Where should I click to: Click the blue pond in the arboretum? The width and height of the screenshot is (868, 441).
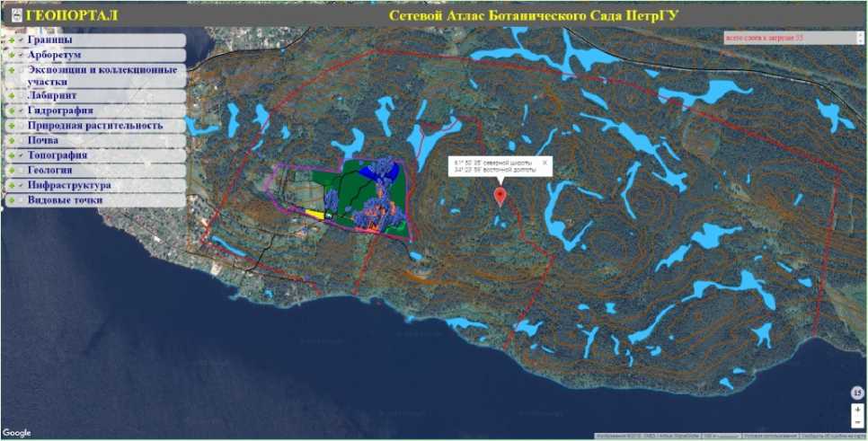click(377, 172)
